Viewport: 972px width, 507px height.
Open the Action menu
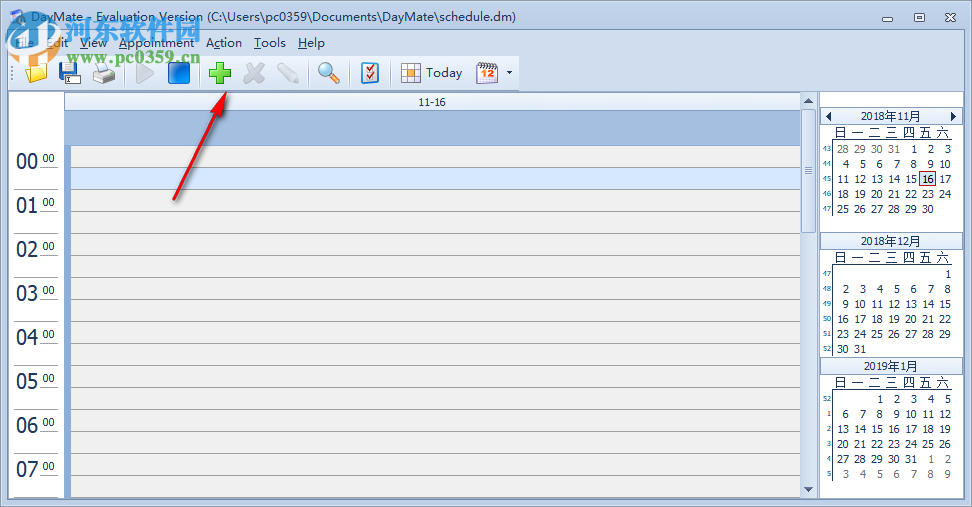coord(224,43)
